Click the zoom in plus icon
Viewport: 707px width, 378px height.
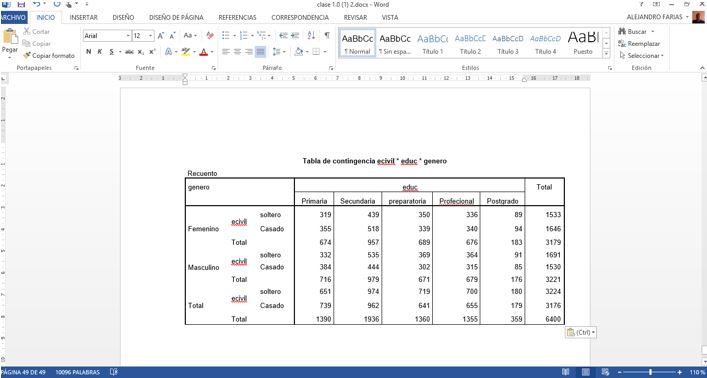click(x=679, y=372)
